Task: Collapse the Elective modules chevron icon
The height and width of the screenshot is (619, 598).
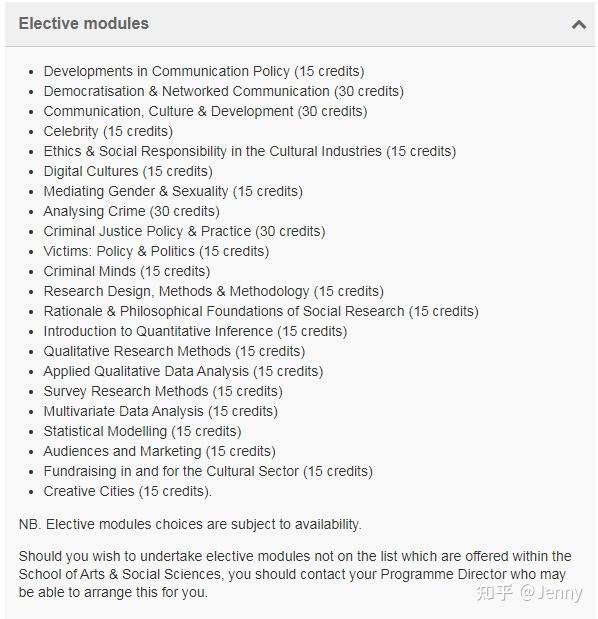Action: (578, 25)
